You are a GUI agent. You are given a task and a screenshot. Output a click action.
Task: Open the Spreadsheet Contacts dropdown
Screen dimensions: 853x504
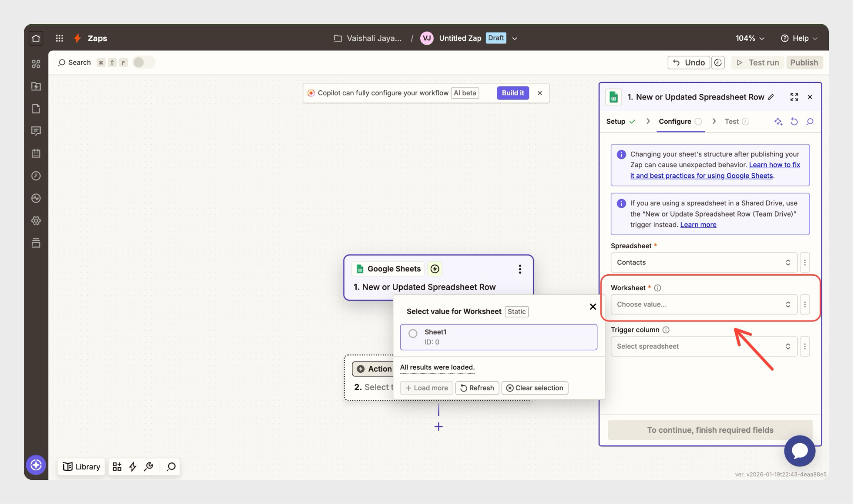703,262
